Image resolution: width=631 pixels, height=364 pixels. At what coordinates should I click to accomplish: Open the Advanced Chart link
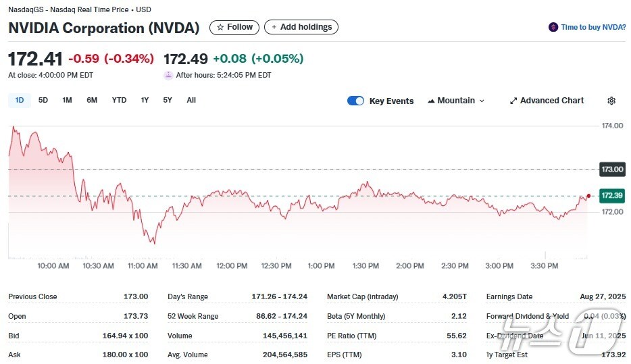point(552,101)
